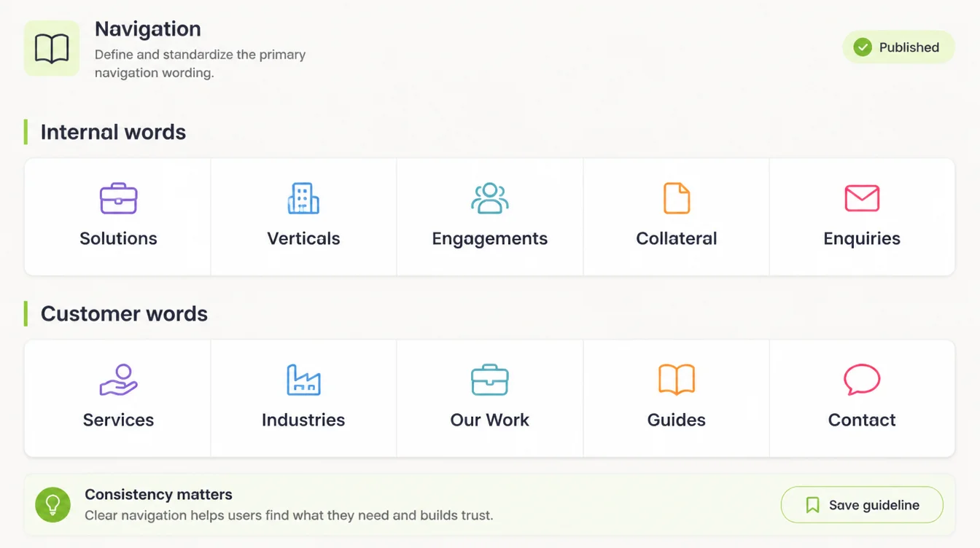Click the pink envelope icon for Enquiries
The width and height of the screenshot is (980, 548).
pos(862,198)
